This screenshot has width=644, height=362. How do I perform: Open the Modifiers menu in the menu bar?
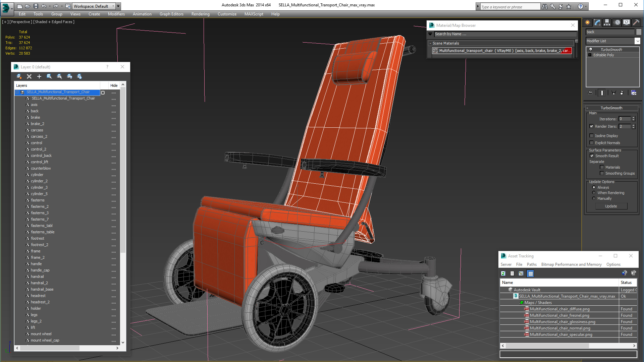(x=116, y=14)
